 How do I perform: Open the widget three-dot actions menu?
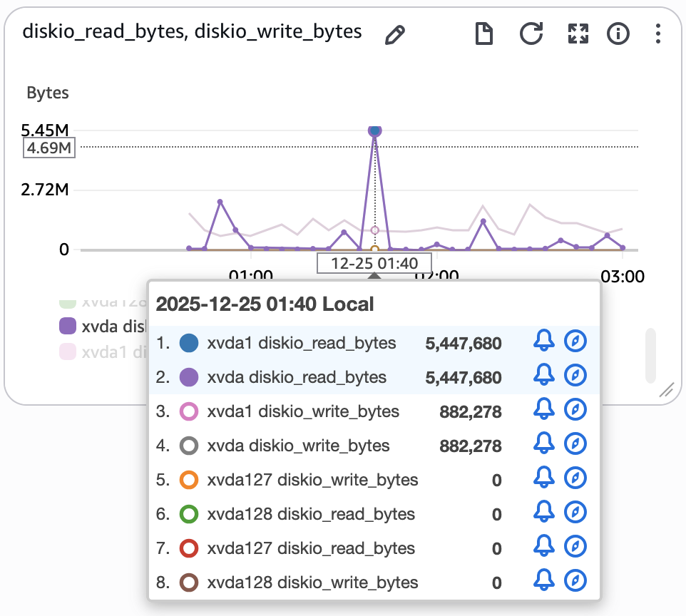pyautogui.click(x=657, y=34)
